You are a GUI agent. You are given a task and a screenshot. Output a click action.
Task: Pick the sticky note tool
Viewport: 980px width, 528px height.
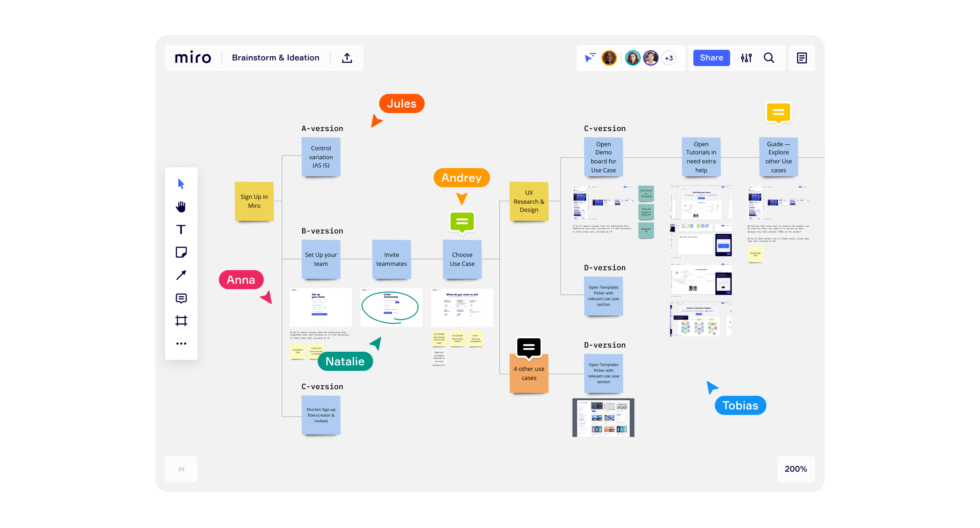pos(181,252)
